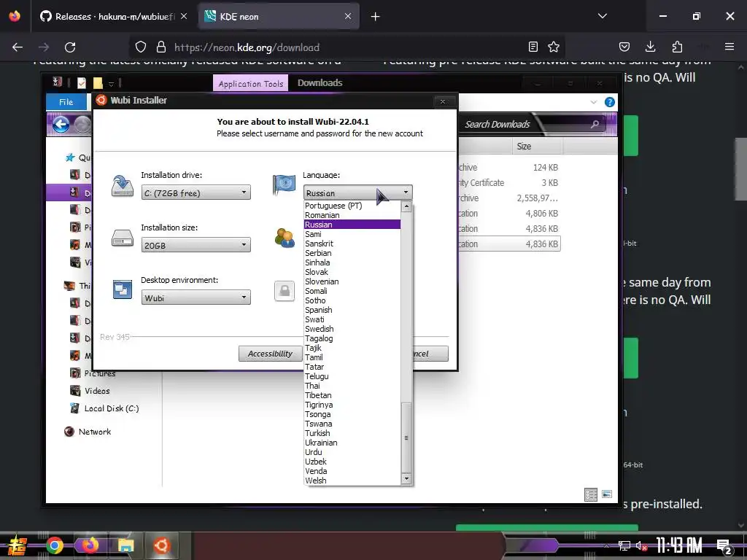Collapse the Language combo box arrow
The width and height of the screenshot is (747, 560).
[x=406, y=192]
